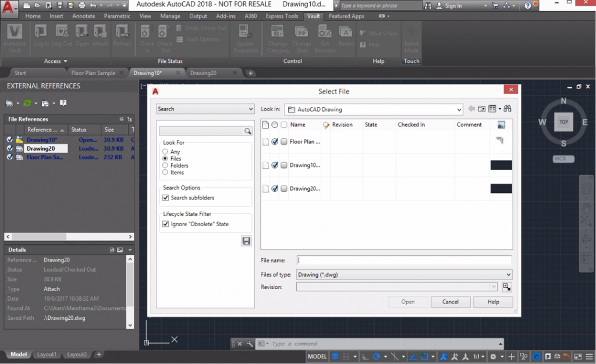This screenshot has height=364, width=596.
Task: Expand command line history arrow
Action: click(501, 344)
